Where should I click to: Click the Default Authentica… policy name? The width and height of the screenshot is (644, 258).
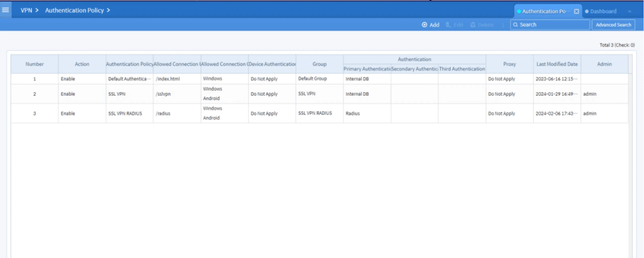[x=129, y=79]
